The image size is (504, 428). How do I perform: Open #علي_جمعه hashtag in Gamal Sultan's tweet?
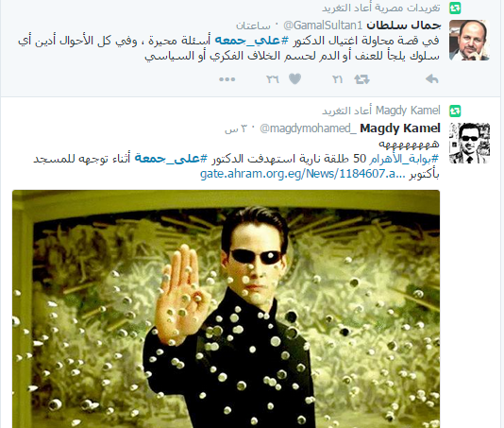252,41
